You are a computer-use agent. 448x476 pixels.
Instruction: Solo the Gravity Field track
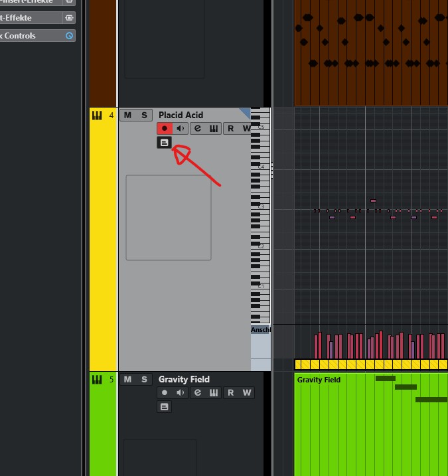click(144, 380)
